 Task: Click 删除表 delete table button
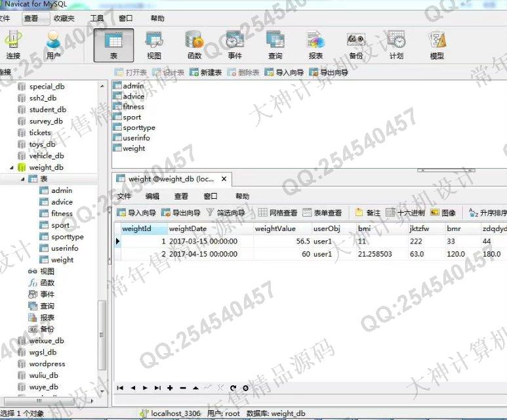(243, 72)
